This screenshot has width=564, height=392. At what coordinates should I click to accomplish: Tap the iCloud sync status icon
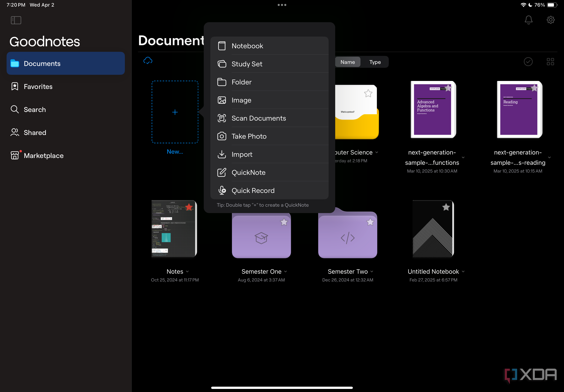(x=148, y=60)
